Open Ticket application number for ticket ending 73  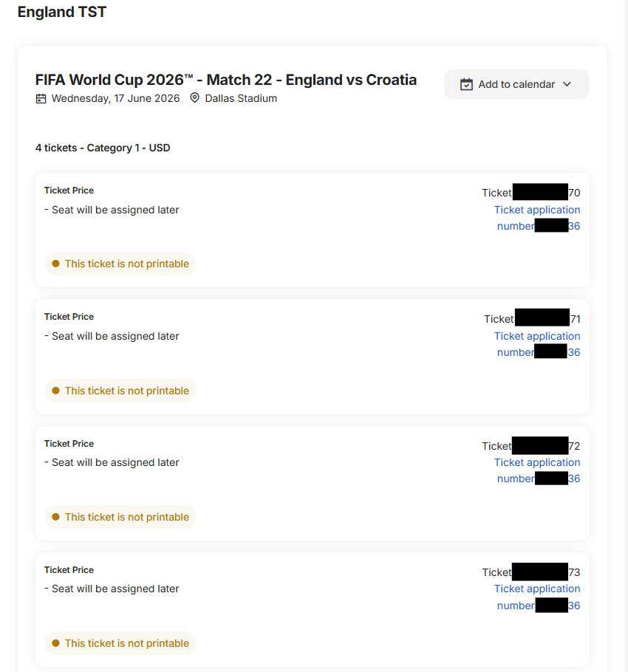tap(537, 597)
